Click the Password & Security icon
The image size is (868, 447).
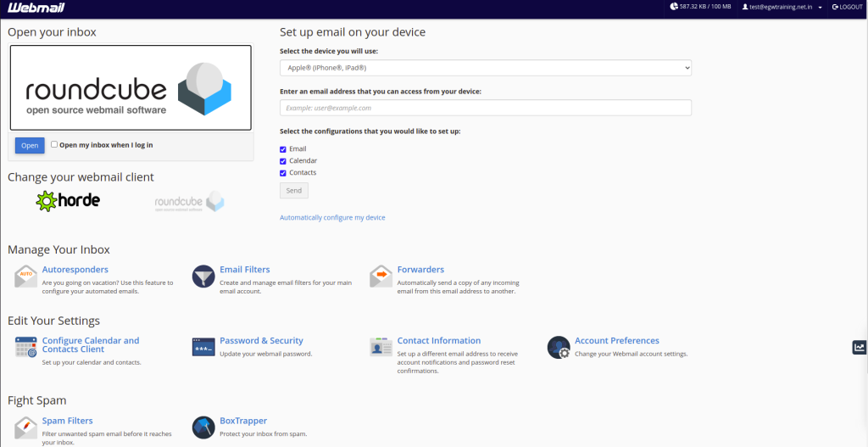coord(203,347)
